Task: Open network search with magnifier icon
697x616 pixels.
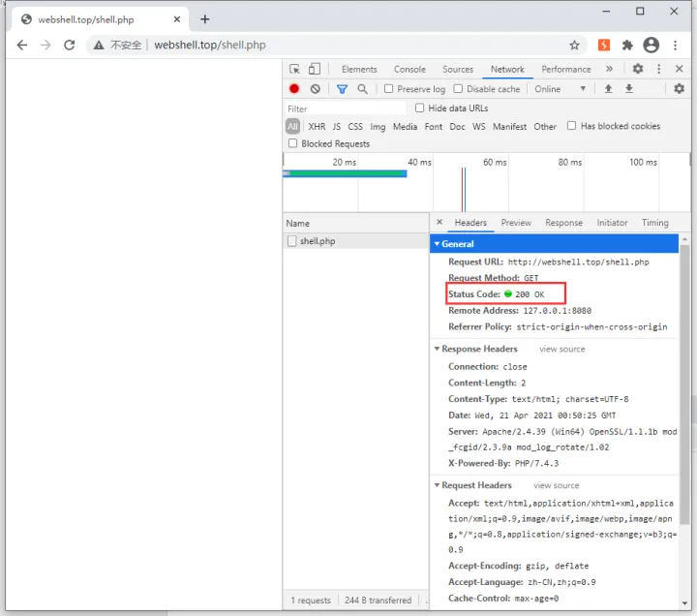Action: (x=362, y=89)
